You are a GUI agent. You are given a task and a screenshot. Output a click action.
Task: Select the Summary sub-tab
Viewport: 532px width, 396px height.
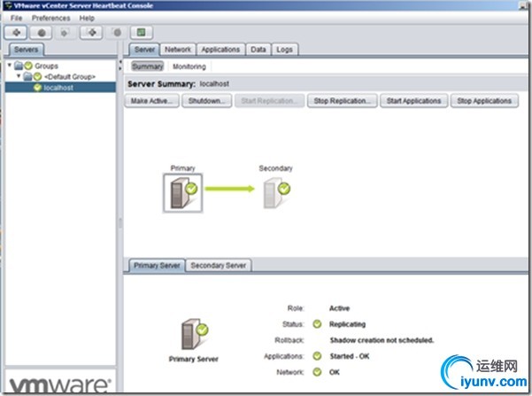[x=147, y=66]
